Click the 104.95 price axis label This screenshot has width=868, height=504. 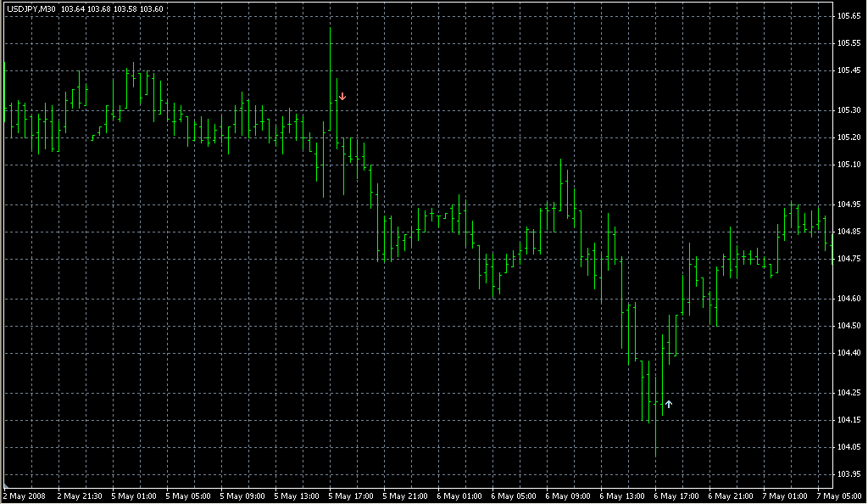(849, 204)
